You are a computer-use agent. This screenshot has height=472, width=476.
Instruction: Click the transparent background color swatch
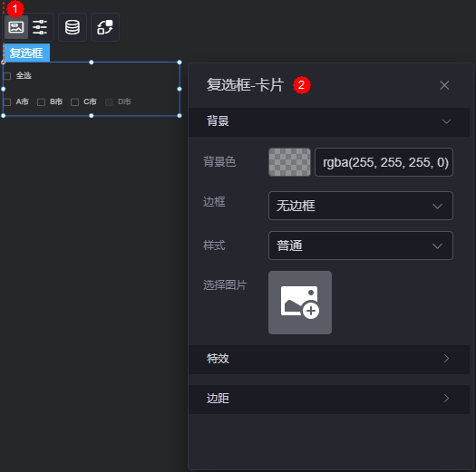289,162
